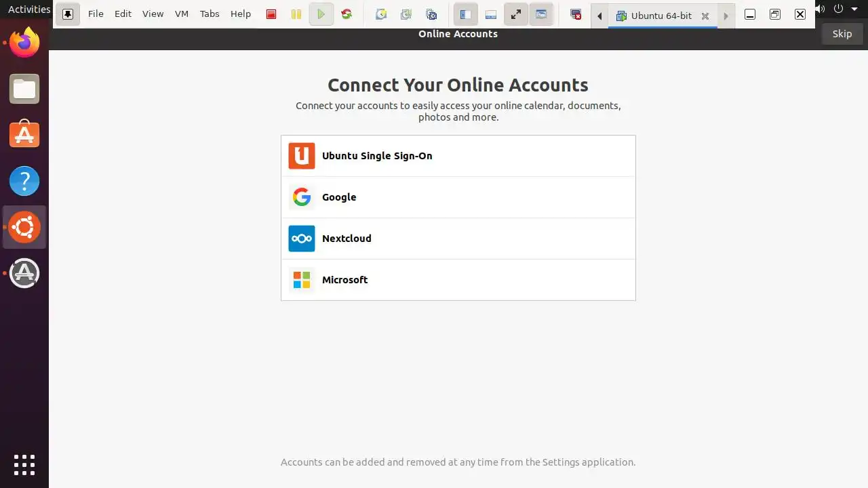868x488 pixels.
Task: Open the Help menu
Action: (241, 14)
